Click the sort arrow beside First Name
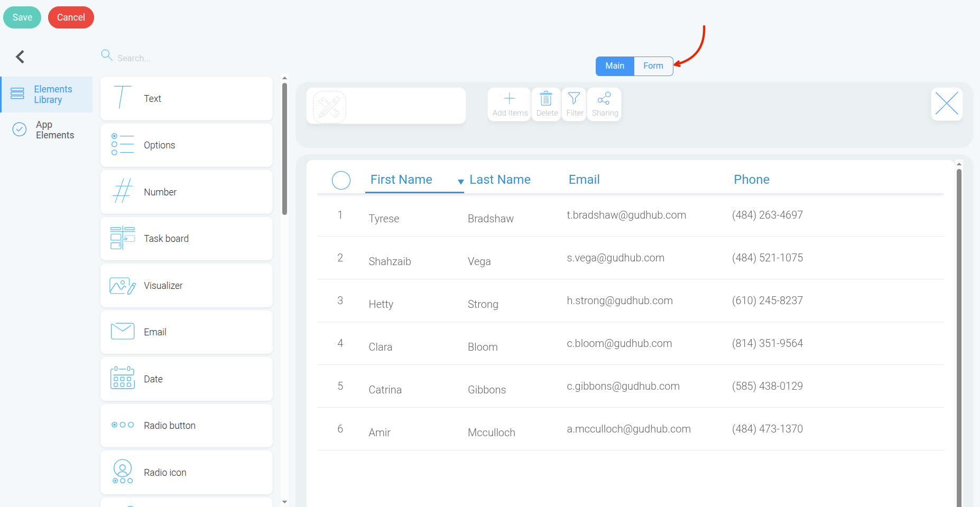The height and width of the screenshot is (507, 980). pos(460,182)
